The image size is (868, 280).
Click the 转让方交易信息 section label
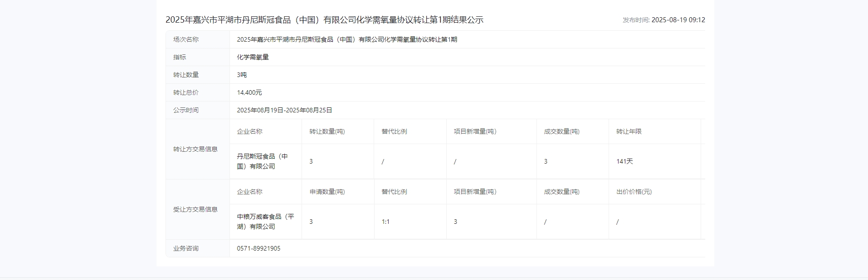pyautogui.click(x=195, y=149)
